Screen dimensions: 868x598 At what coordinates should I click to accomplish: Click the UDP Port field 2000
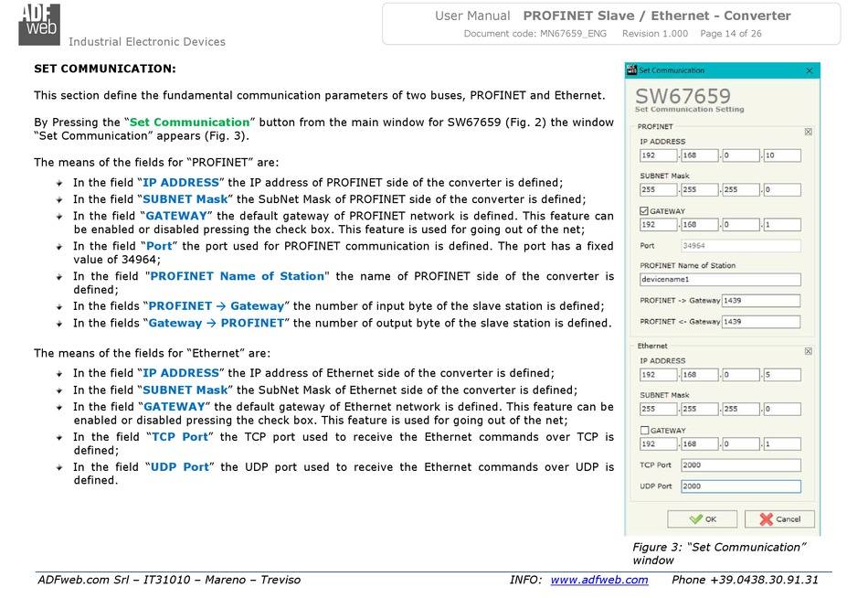[741, 486]
